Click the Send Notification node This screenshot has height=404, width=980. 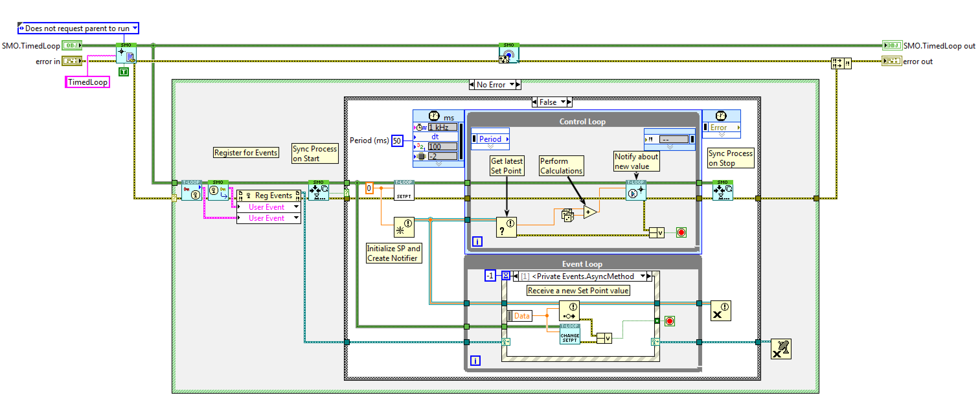[569, 311]
